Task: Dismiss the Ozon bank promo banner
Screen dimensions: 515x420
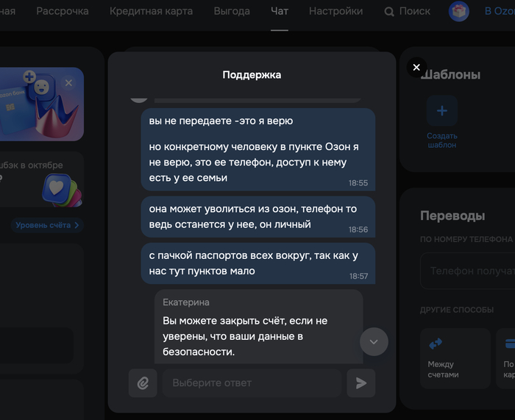Action: click(69, 83)
